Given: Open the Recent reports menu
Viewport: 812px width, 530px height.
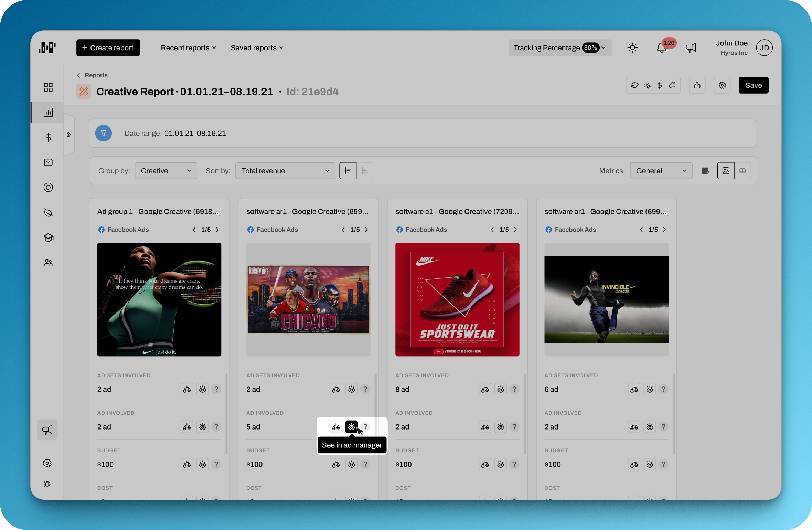Looking at the screenshot, I should pyautogui.click(x=188, y=48).
